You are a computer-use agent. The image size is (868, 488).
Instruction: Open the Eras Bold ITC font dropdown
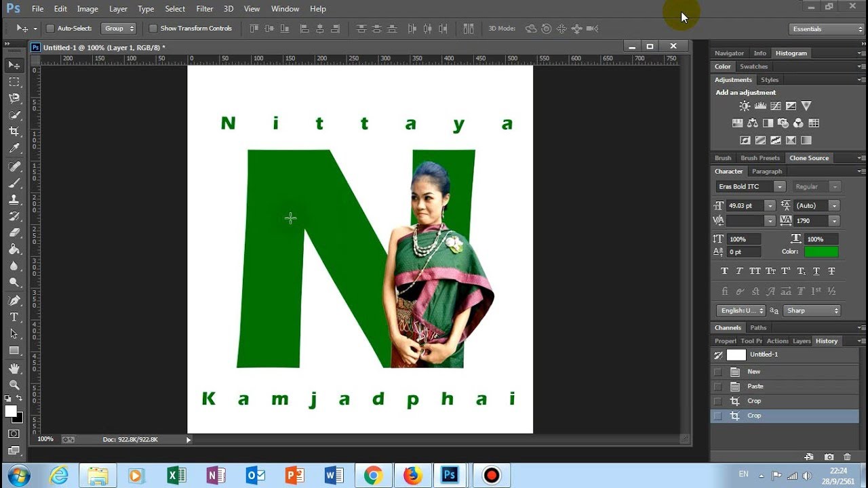(x=780, y=186)
